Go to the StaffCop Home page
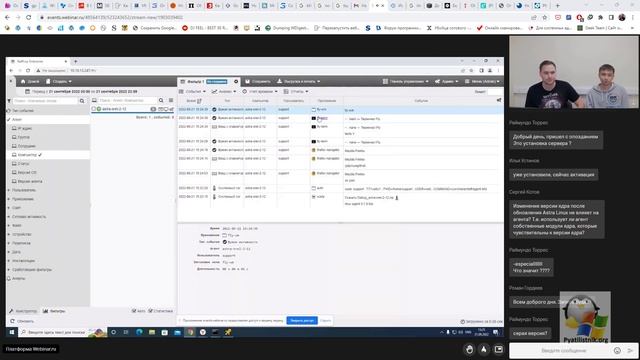The image size is (640, 360). click(x=30, y=81)
